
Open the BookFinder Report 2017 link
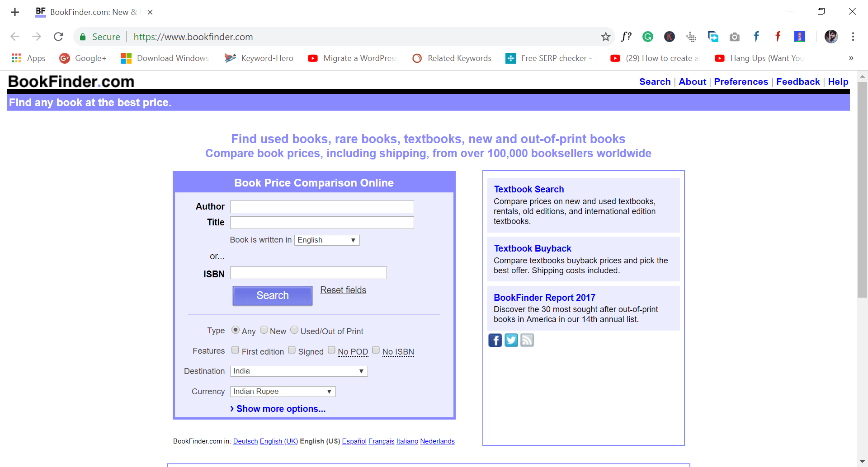(544, 298)
